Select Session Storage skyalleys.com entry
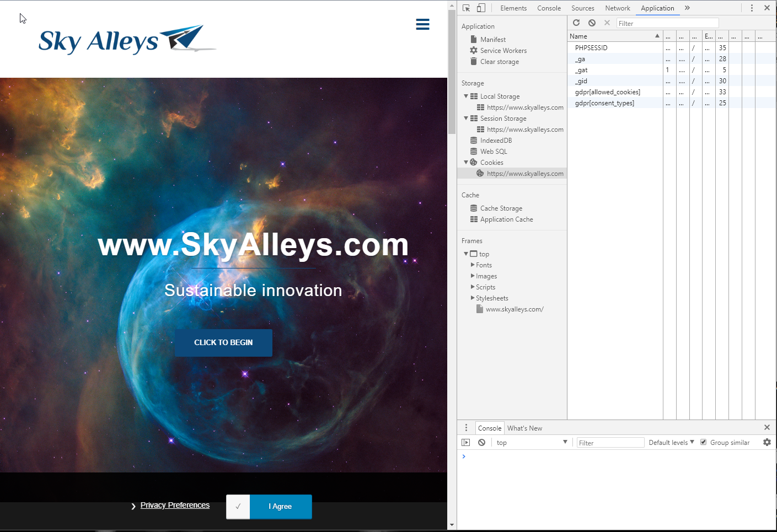This screenshot has width=777, height=532. click(525, 129)
